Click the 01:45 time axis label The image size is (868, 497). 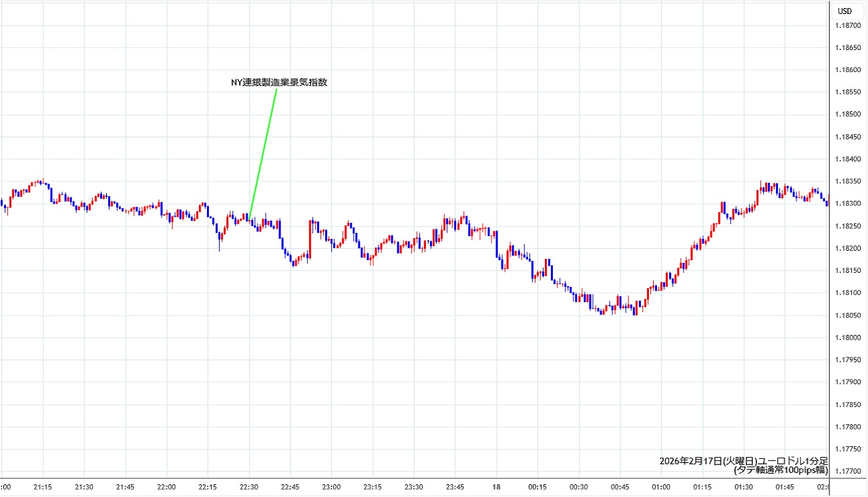click(x=785, y=486)
